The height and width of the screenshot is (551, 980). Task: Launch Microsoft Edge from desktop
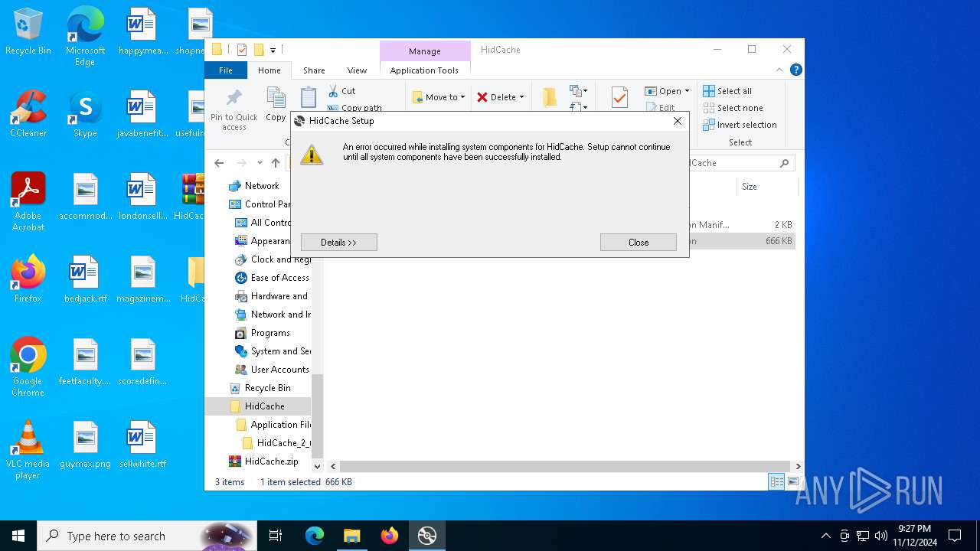click(x=85, y=37)
